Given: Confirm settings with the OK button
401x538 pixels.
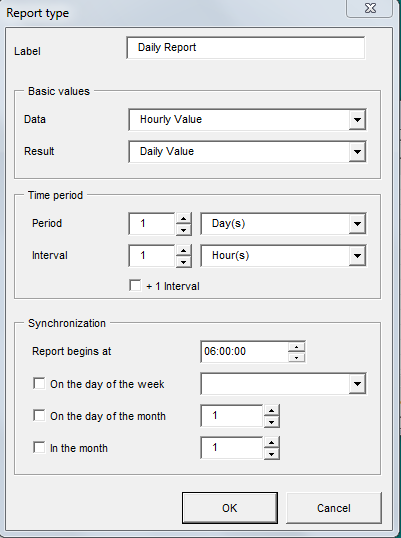Looking at the screenshot, I should pos(229,508).
